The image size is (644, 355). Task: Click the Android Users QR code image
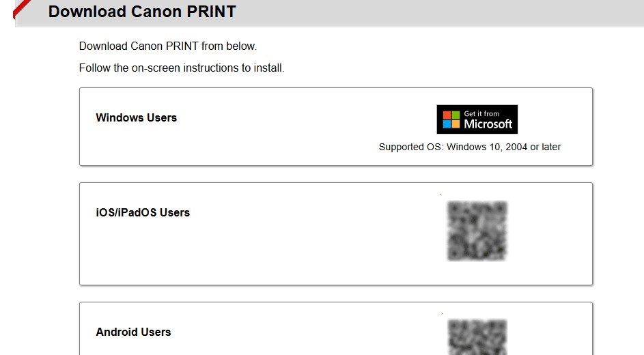coord(477,337)
